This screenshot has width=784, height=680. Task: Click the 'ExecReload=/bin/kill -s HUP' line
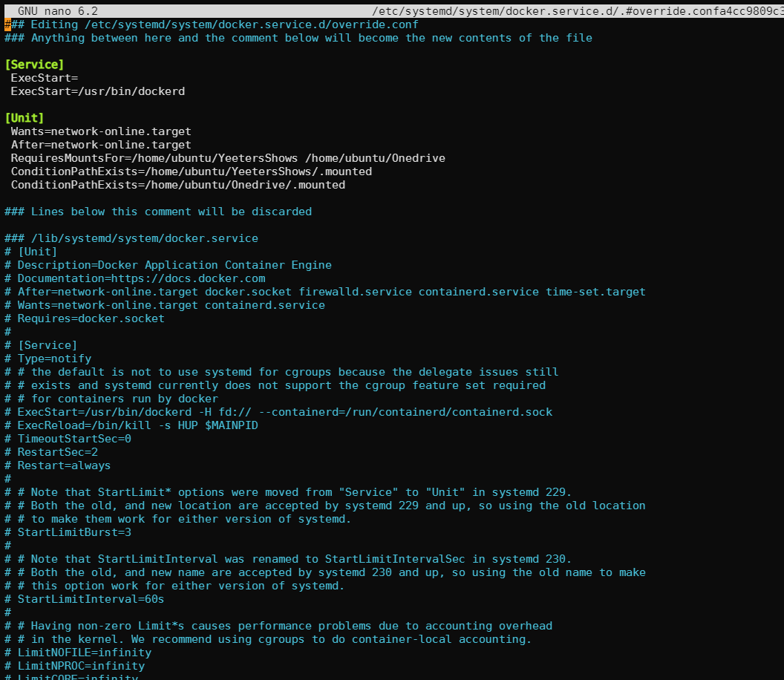pos(131,425)
